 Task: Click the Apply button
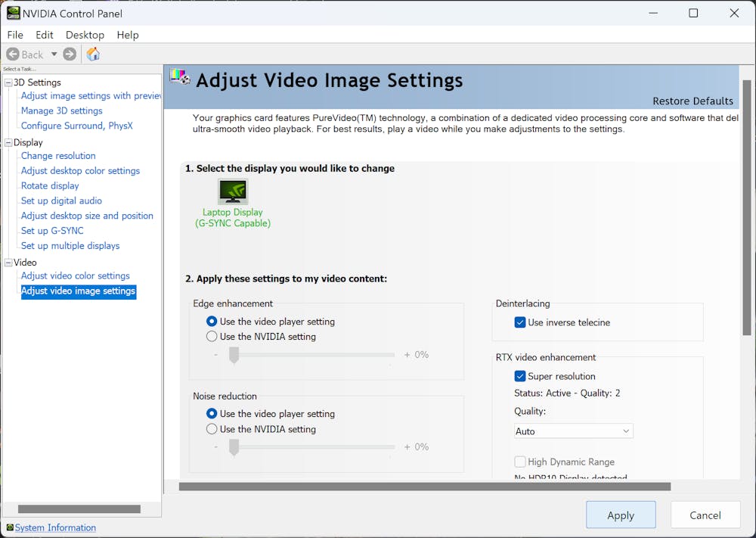[x=621, y=515]
